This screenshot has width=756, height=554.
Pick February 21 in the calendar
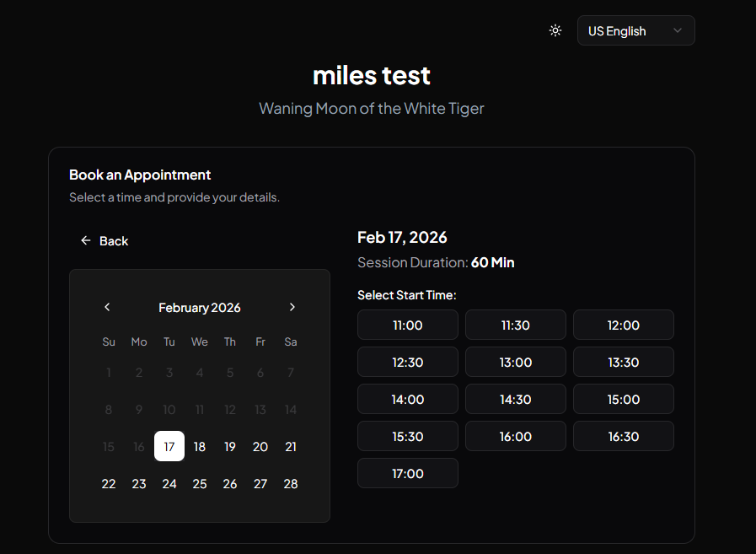click(291, 446)
